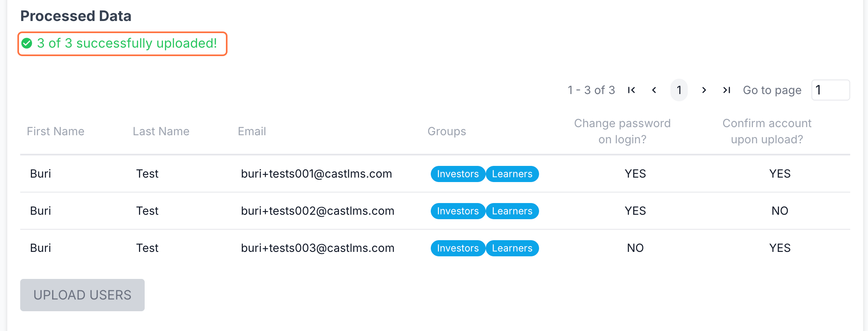Click the Groups column header
Screen dimensions: 868x331
447,131
